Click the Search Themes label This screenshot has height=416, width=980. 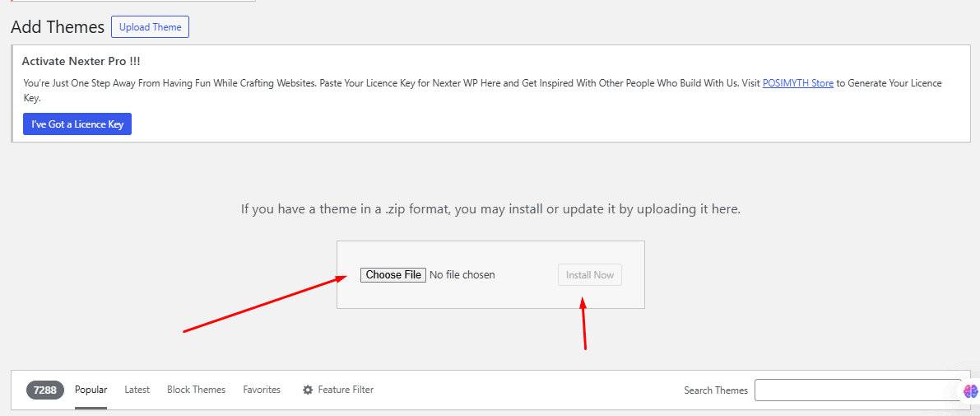(x=715, y=390)
